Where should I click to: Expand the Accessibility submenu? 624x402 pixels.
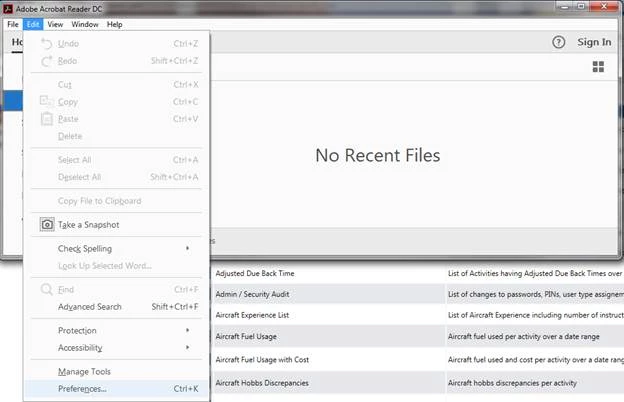point(116,347)
